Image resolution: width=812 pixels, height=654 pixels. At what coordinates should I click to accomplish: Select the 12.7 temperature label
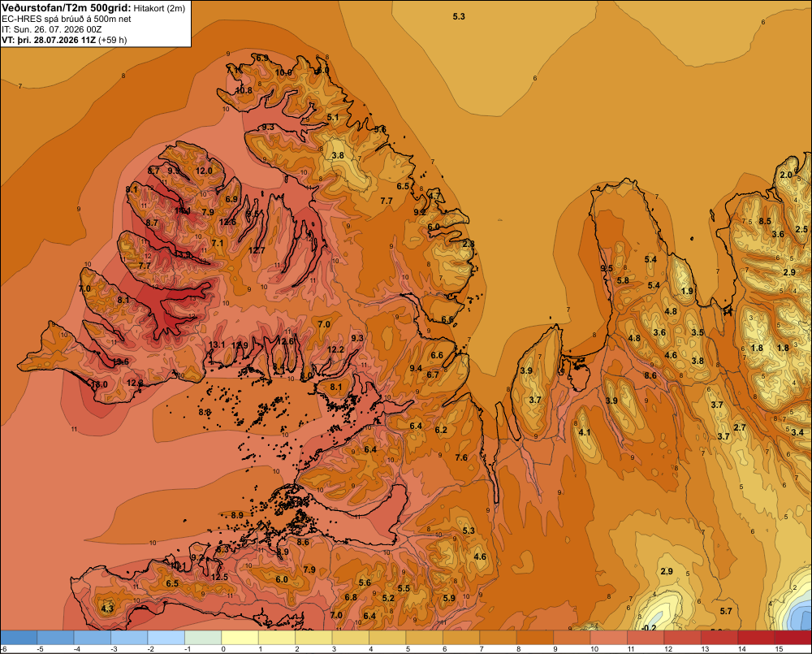click(257, 250)
